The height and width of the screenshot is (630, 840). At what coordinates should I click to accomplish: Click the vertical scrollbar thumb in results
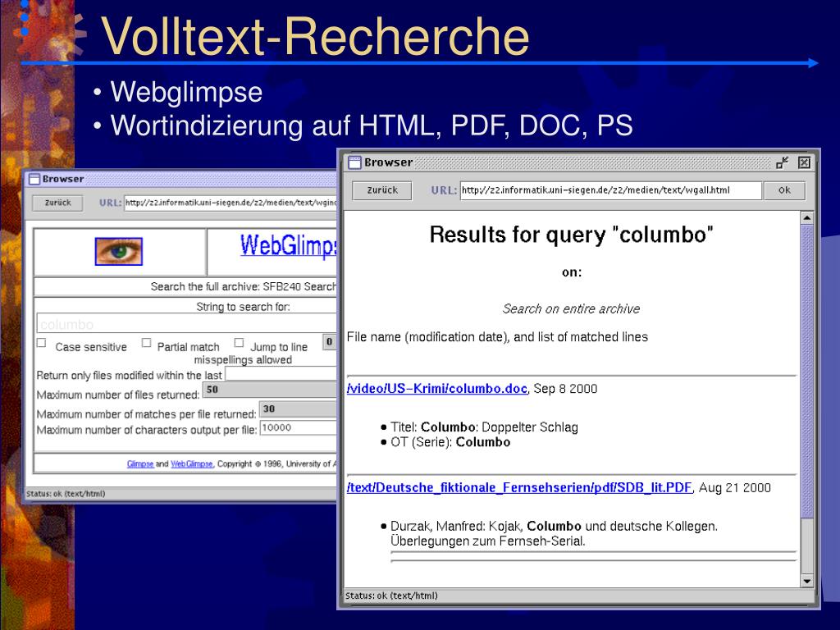coord(807,372)
